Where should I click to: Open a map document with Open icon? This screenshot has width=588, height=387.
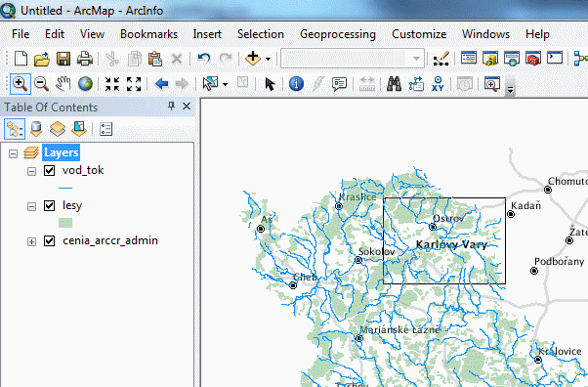point(42,59)
